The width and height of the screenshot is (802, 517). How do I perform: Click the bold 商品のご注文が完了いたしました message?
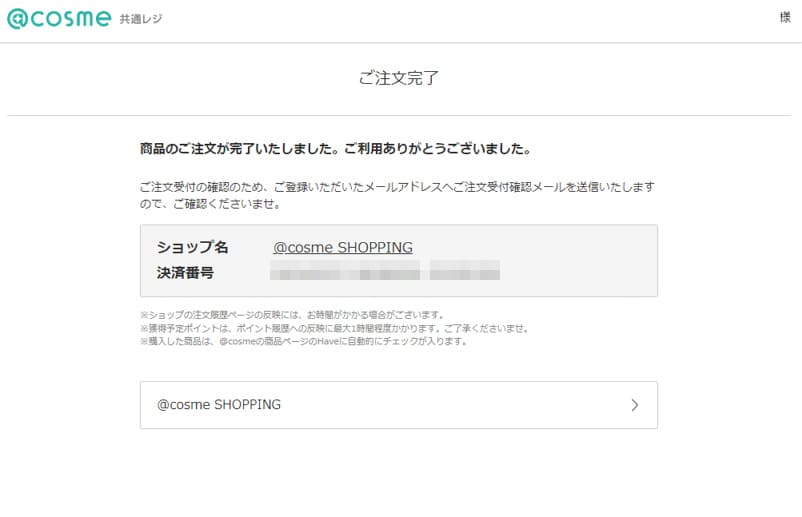[238, 149]
